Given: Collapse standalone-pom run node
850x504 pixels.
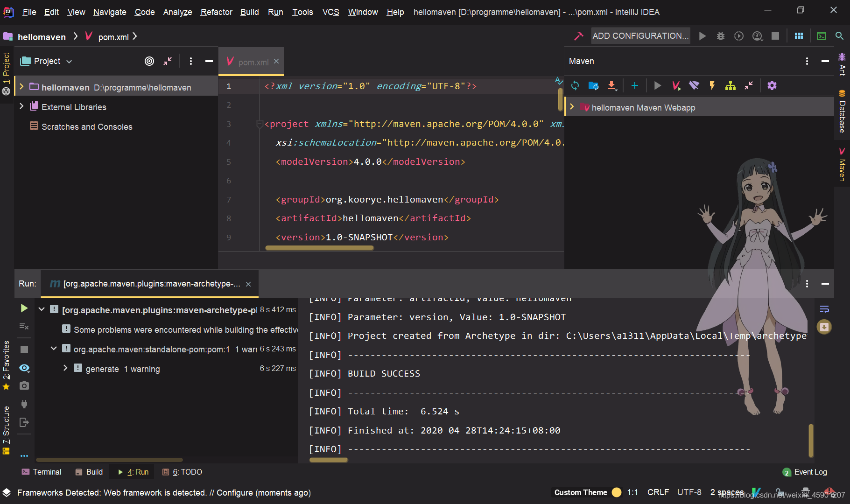Looking at the screenshot, I should pos(54,348).
